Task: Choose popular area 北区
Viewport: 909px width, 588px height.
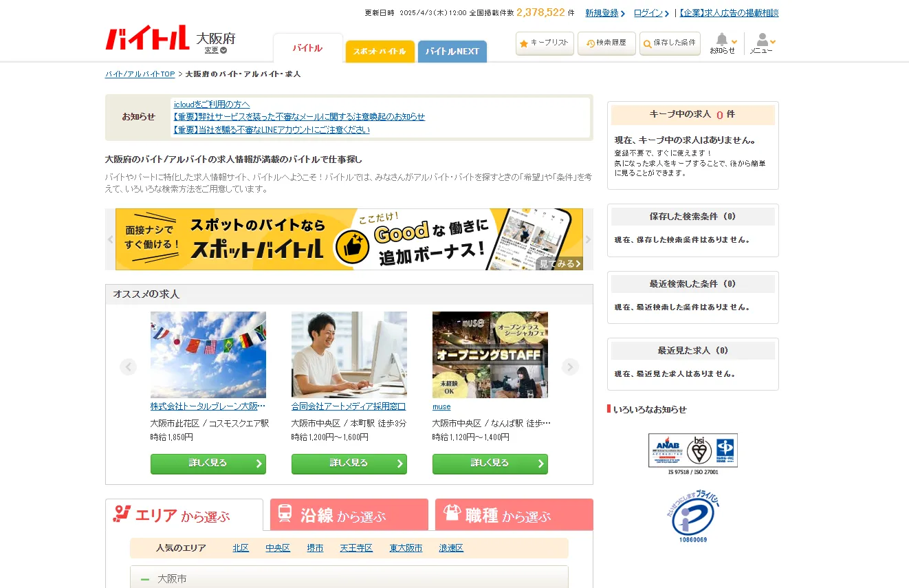Action: 241,548
